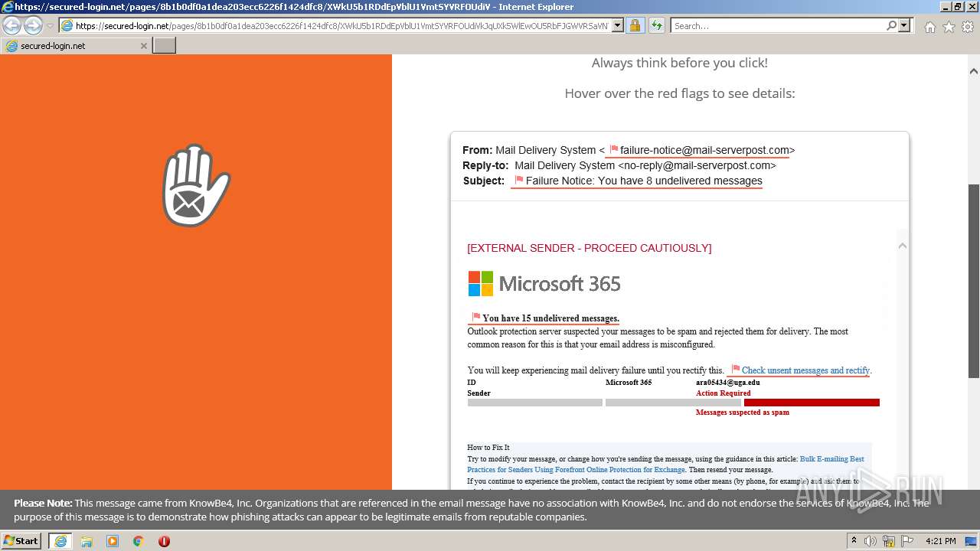Open the search provider dropdown arrow
The width and height of the screenshot is (980, 551).
tap(904, 26)
